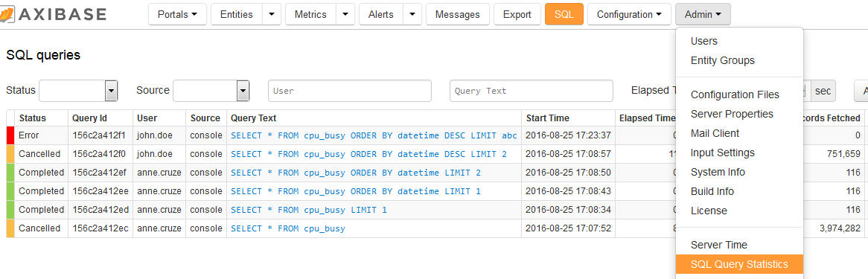868x279 pixels.
Task: Open the Alerts page
Action: point(381,14)
